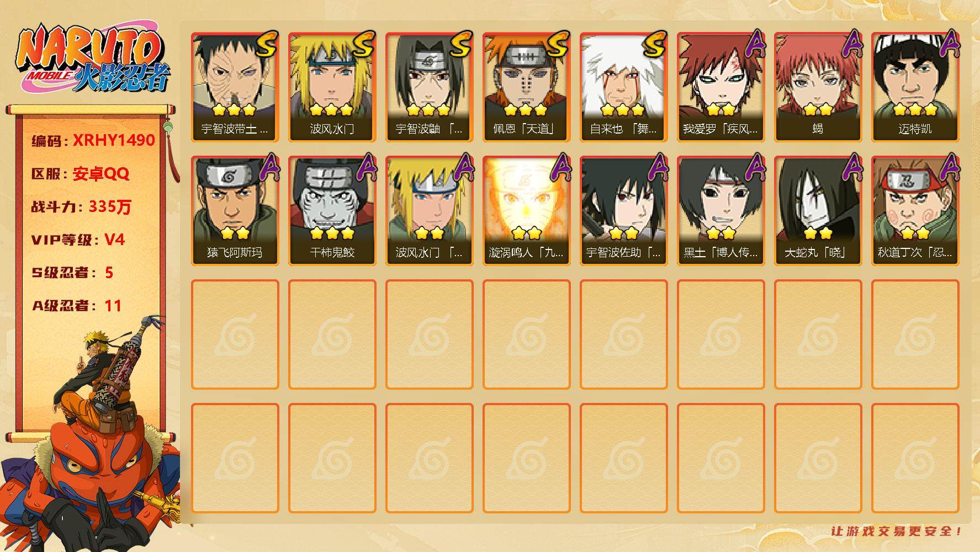Image resolution: width=980 pixels, height=552 pixels.
Task: Click the Naruto Mobile 火影忍者 logo
Action: click(92, 60)
